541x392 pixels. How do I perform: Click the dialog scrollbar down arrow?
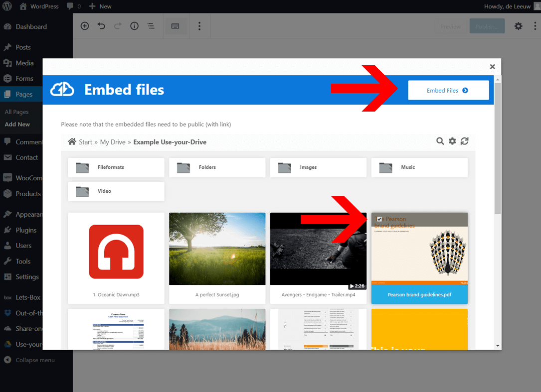(498, 346)
